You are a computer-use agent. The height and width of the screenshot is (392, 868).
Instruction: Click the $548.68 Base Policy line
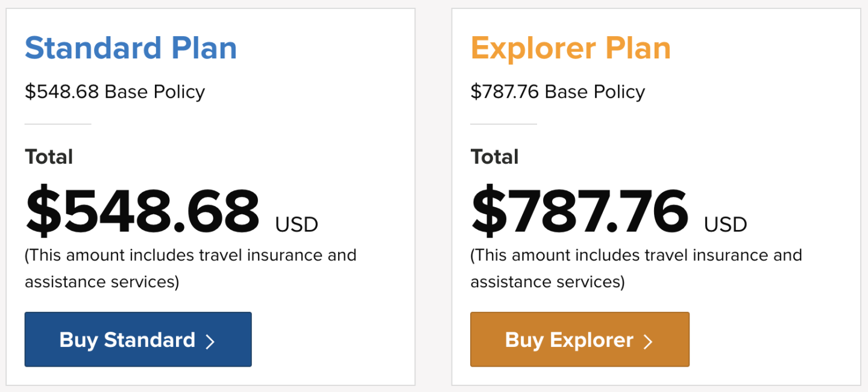point(115,92)
